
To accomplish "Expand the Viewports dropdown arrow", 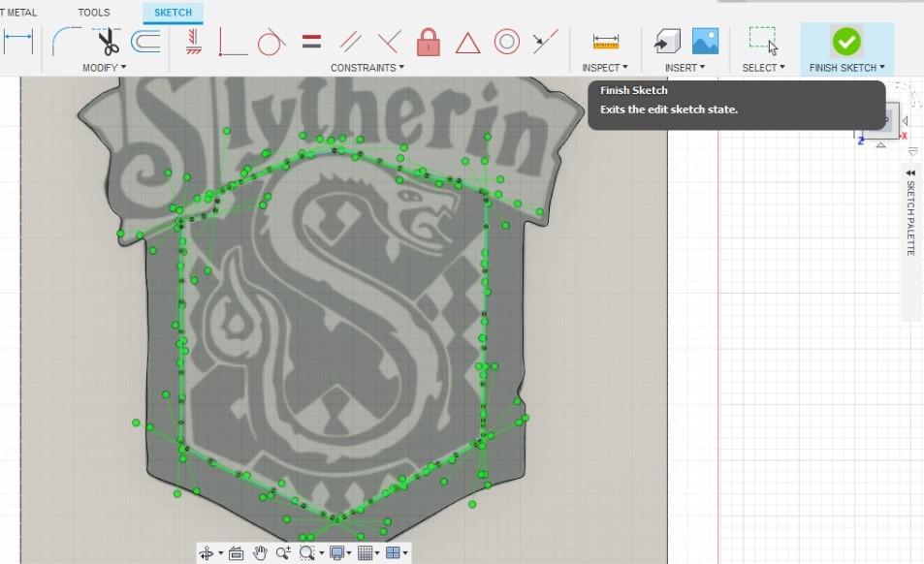I will pyautogui.click(x=405, y=553).
